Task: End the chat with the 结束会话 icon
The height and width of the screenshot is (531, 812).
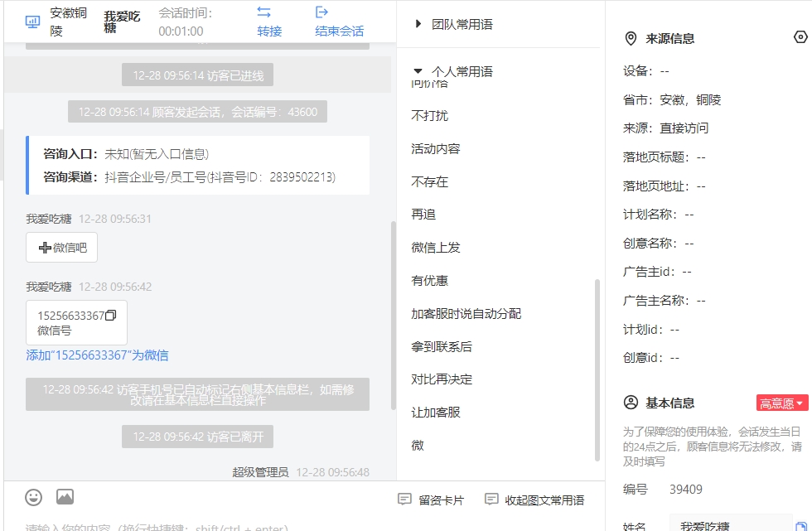Action: [321, 12]
